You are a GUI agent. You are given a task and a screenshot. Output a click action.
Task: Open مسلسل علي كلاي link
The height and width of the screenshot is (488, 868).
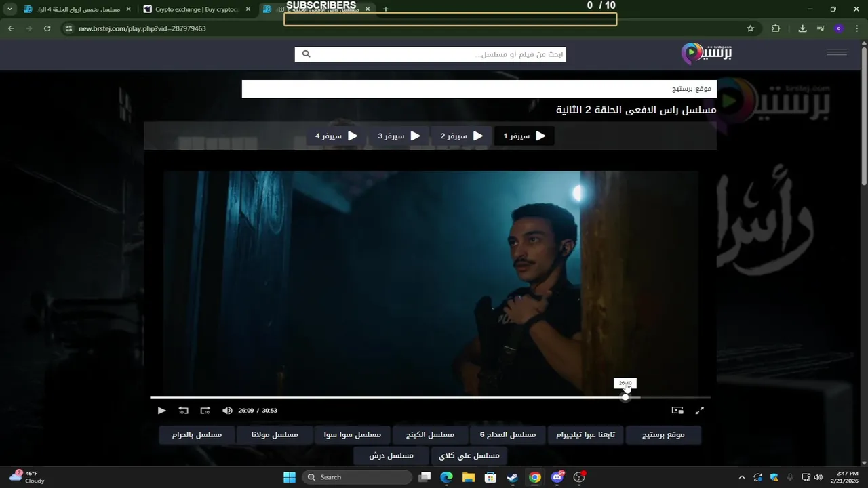click(x=469, y=455)
